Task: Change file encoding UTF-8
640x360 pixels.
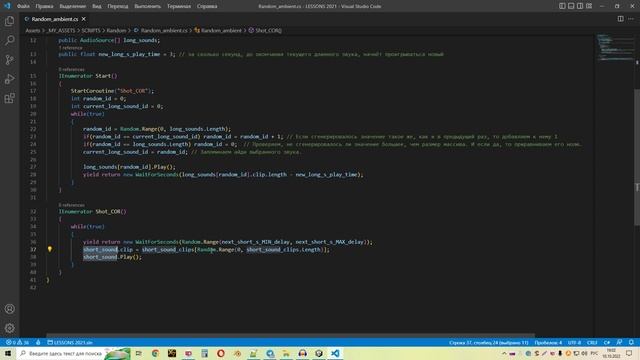Action: point(574,342)
